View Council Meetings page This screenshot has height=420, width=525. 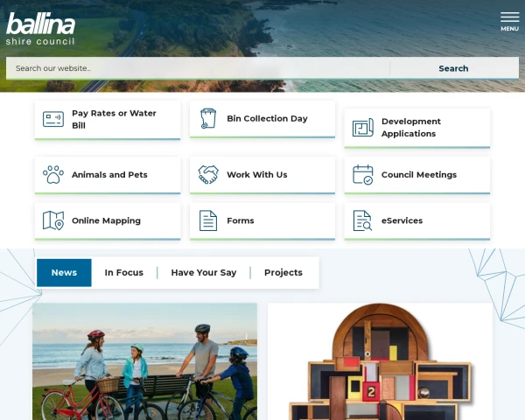[x=417, y=175]
